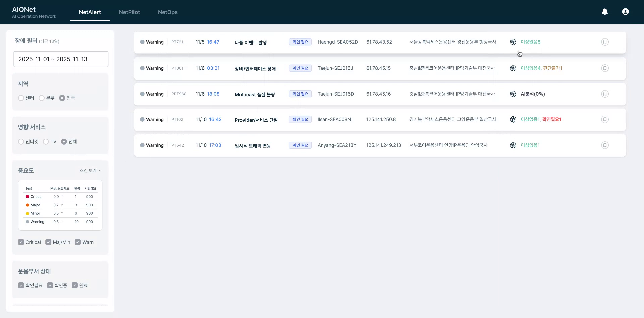Uncheck the 완료 status checkbox
The image size is (644, 318).
coord(75,285)
